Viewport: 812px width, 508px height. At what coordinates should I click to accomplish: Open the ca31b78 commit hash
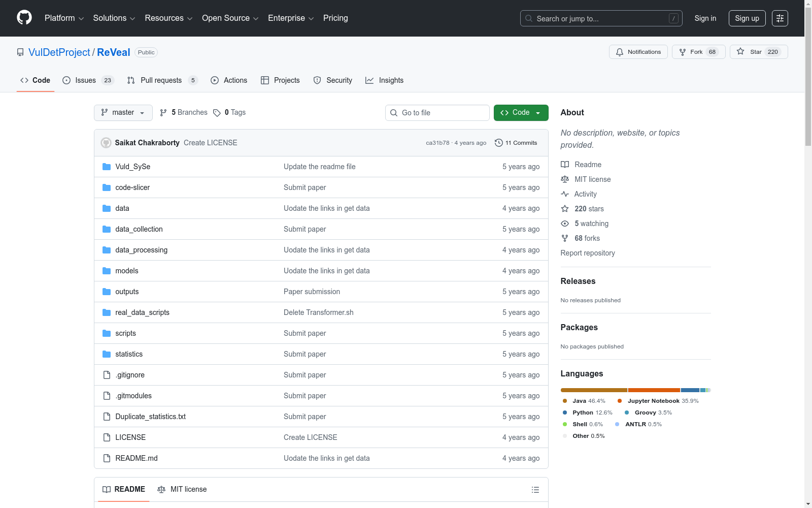[437, 143]
